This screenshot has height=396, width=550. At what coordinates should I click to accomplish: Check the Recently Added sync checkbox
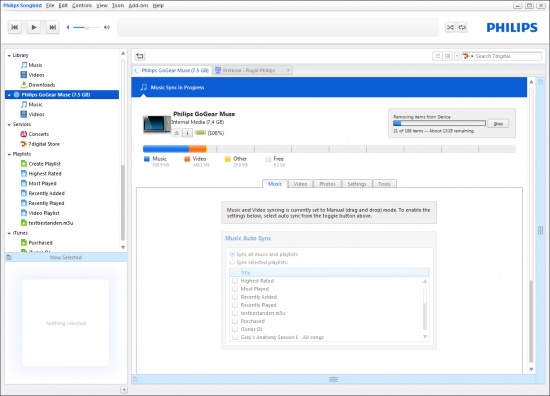coord(235,297)
